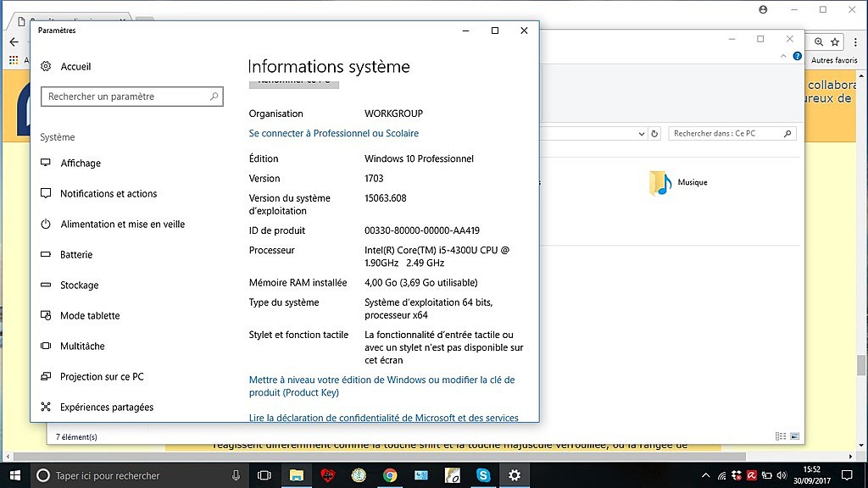Show hidden system tray icons
868x488 pixels.
(x=706, y=475)
